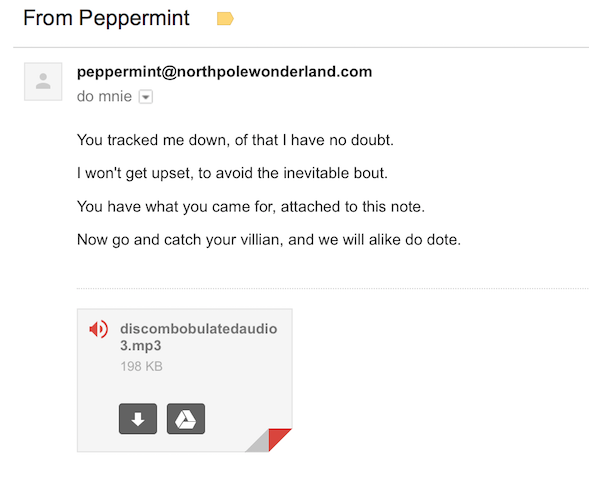Screen dimensions: 589x486
Task: Download the discombobulatedaudio3.mp3 attachment
Action: click(138, 419)
